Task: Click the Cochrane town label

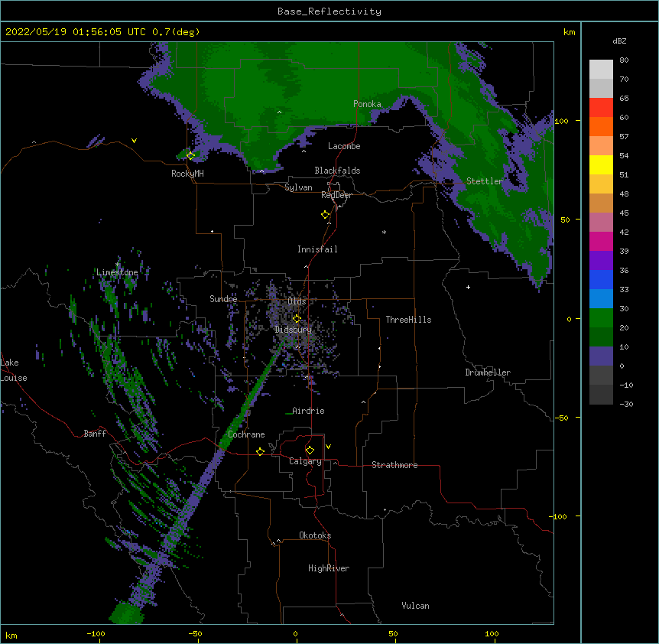Action: point(246,434)
